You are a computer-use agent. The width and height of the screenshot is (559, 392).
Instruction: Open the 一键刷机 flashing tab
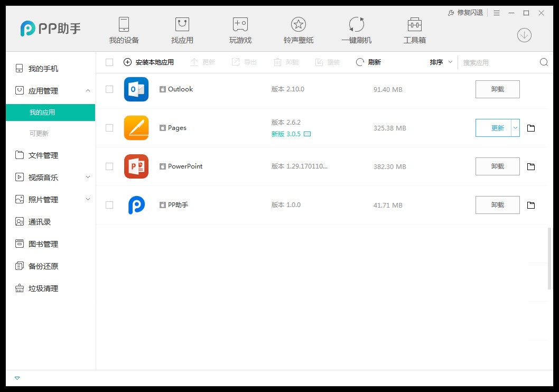coord(357,30)
